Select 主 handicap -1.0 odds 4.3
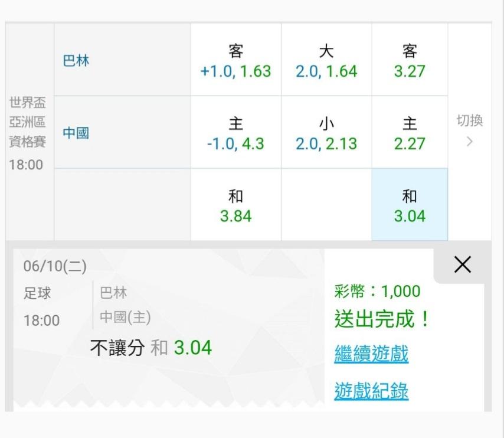The height and width of the screenshot is (438, 504). click(235, 133)
